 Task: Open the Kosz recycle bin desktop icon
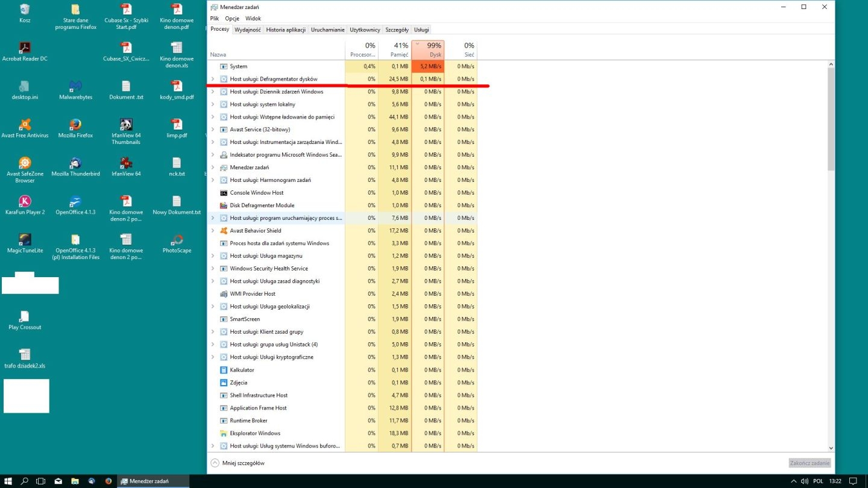click(x=25, y=13)
